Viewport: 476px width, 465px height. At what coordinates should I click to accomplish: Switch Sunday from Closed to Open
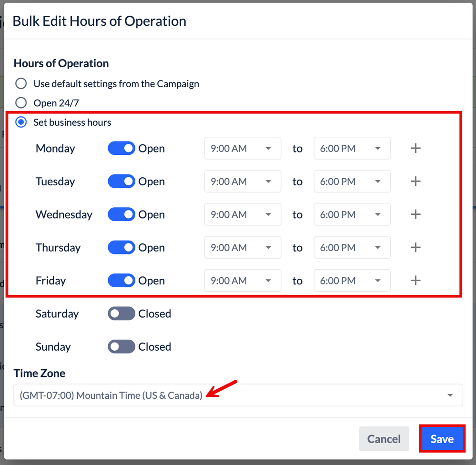pyautogui.click(x=122, y=347)
